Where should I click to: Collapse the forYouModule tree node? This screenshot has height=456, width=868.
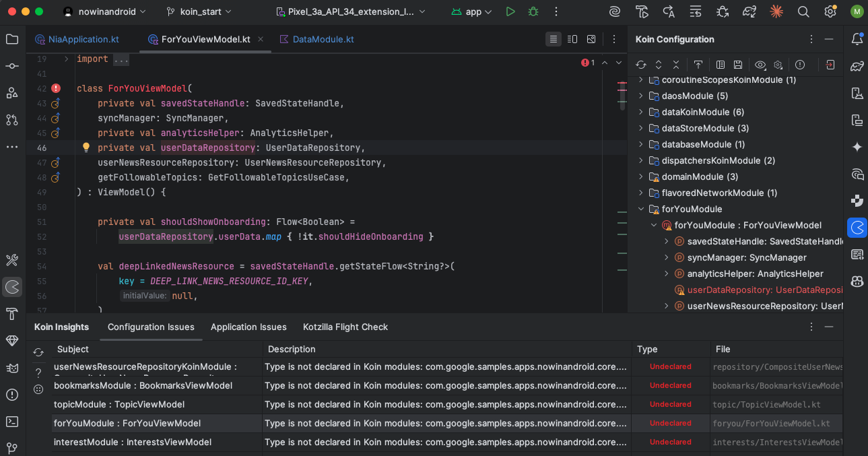(641, 209)
